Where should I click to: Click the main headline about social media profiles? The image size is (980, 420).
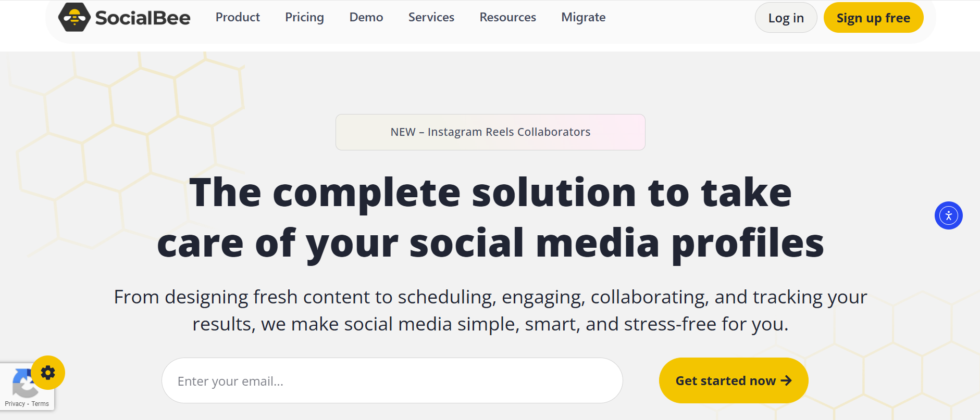point(490,218)
